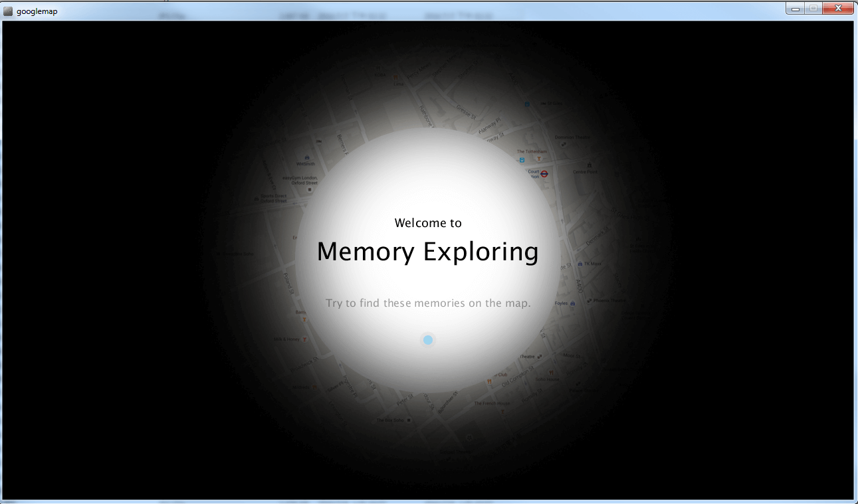The width and height of the screenshot is (858, 504).
Task: Click the Denmark St street label
Action: point(598,235)
